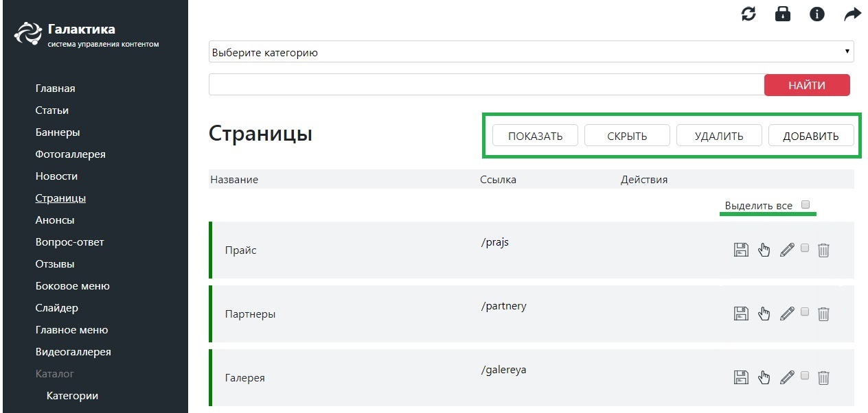Click the red НАЙТИ button
The width and height of the screenshot is (868, 413).
click(x=807, y=85)
